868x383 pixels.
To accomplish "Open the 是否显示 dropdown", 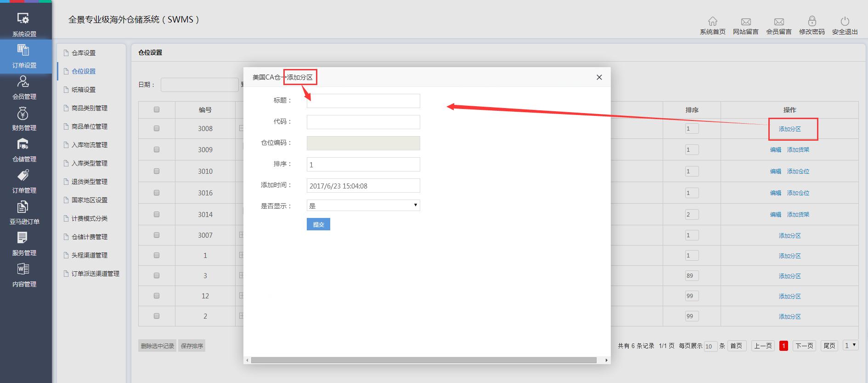I will click(x=363, y=206).
